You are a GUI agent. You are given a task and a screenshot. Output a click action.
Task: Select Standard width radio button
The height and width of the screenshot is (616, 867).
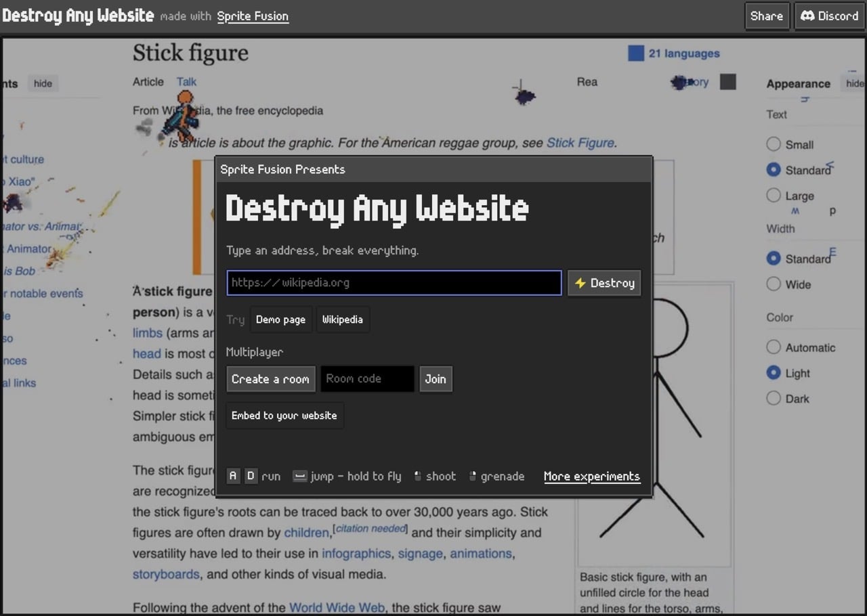coord(774,259)
